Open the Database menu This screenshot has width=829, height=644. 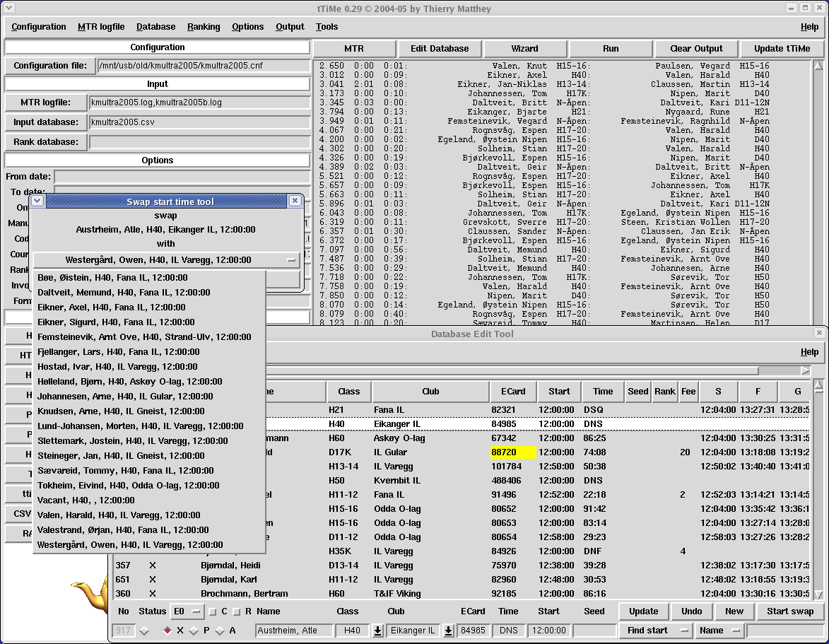[x=155, y=27]
